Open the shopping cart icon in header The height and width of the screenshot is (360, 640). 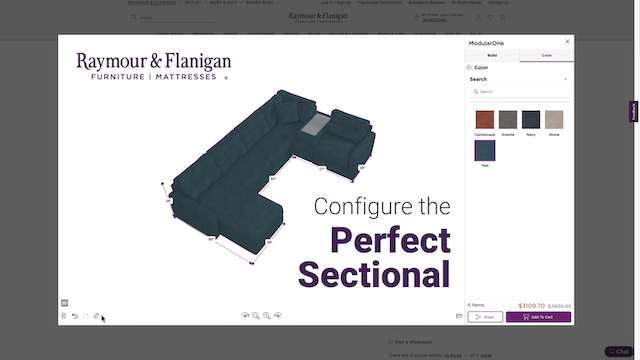(x=502, y=18)
